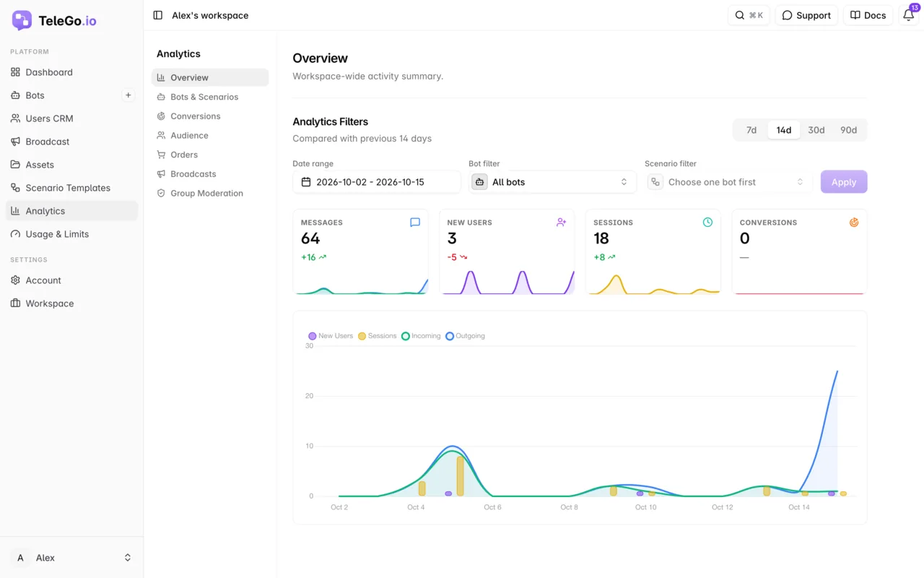924x578 pixels.
Task: Click the Workspace briefcase icon
Action: click(x=15, y=303)
